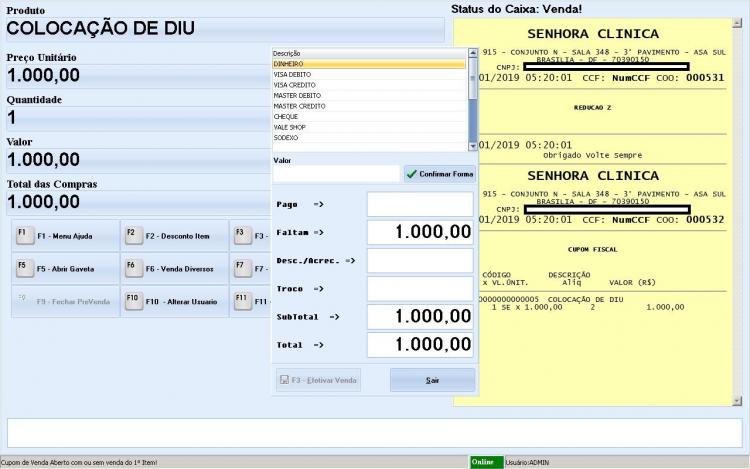
Task: Click the F3 key icon in button grid
Action: 243,236
